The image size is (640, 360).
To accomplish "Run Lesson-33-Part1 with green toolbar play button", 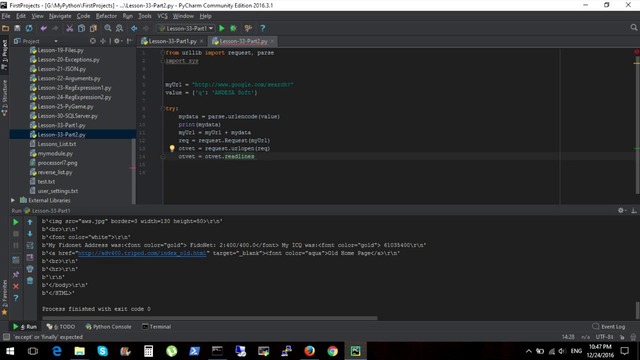I will click(x=222, y=28).
